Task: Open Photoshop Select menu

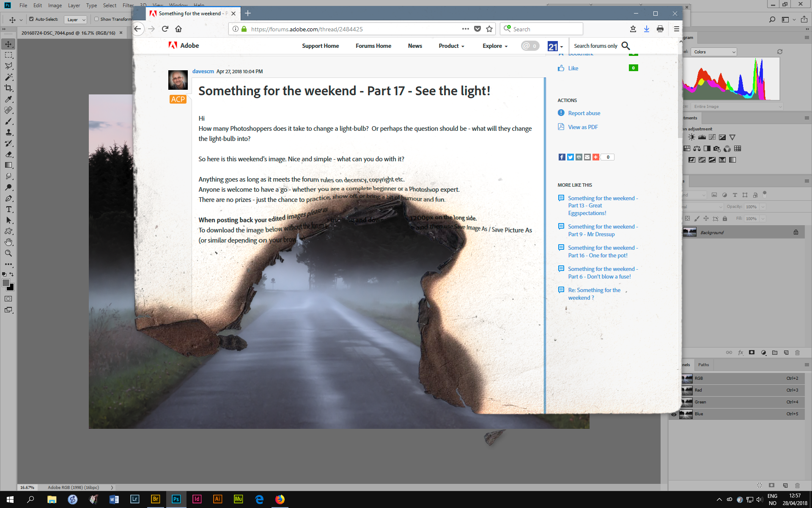Action: 110,5
